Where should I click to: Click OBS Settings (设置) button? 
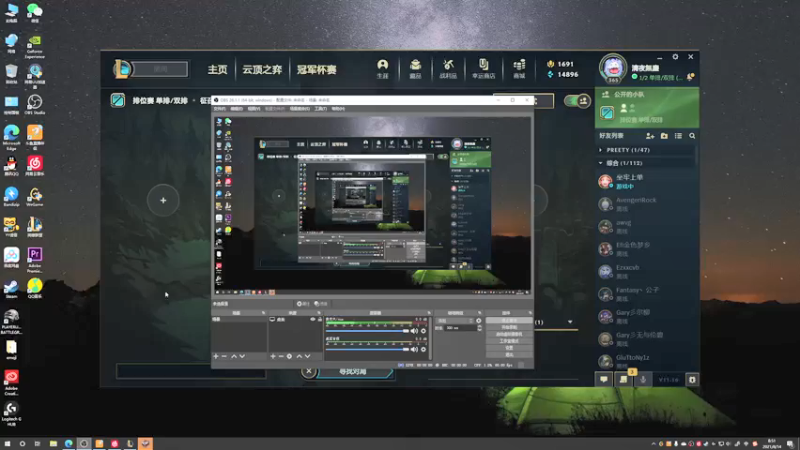point(509,347)
